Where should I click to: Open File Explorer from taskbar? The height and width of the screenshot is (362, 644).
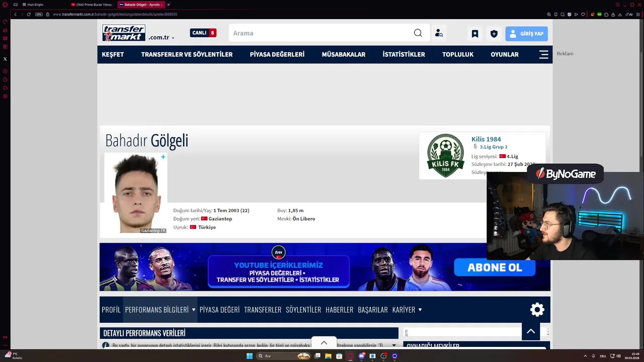[328, 356]
